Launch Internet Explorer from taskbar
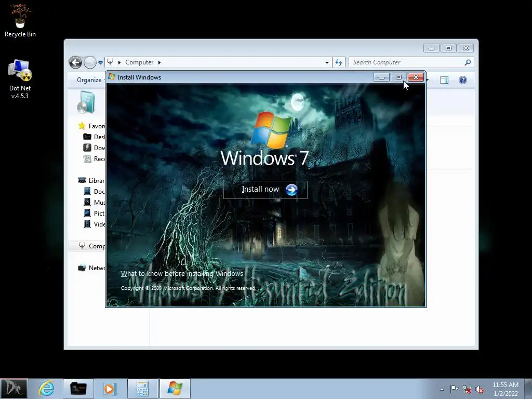 46,389
